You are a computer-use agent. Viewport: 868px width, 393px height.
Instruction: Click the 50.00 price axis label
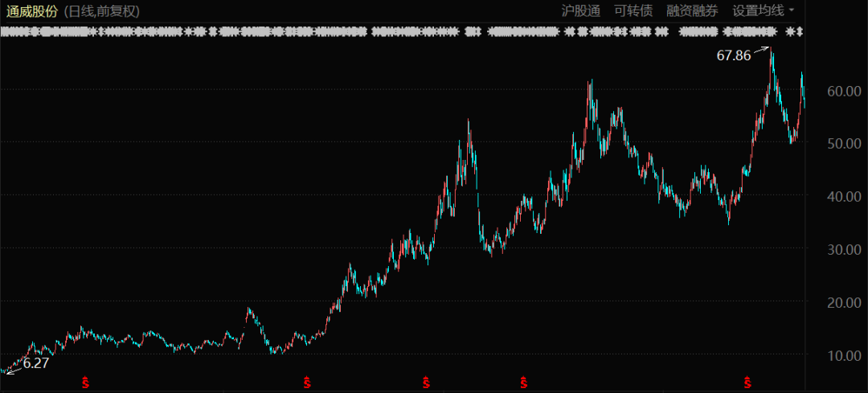click(844, 144)
